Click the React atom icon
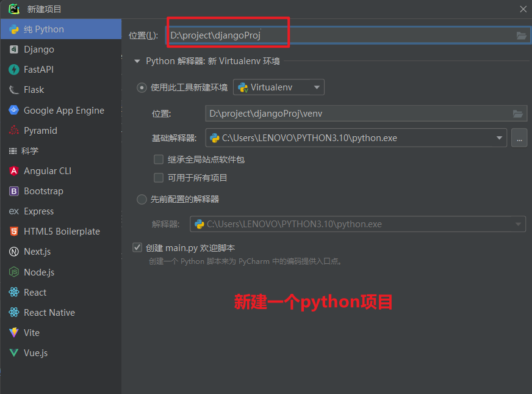This screenshot has height=394, width=532. coord(14,292)
